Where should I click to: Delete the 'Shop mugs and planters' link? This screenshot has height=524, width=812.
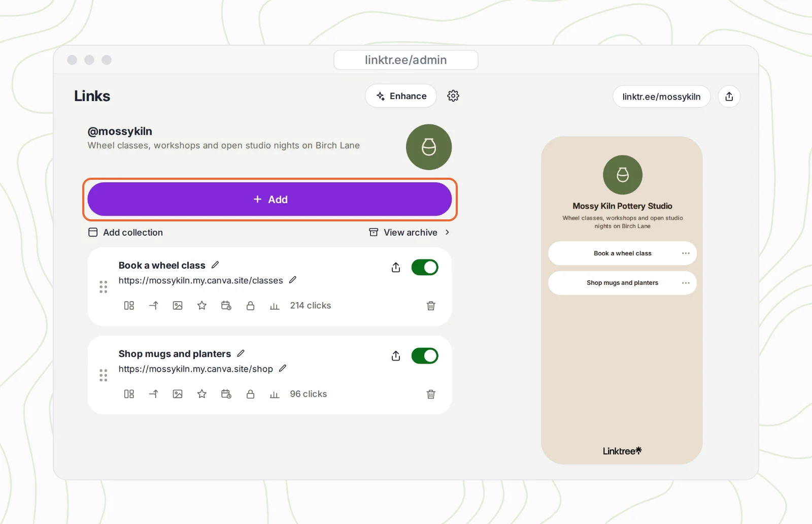(x=431, y=394)
